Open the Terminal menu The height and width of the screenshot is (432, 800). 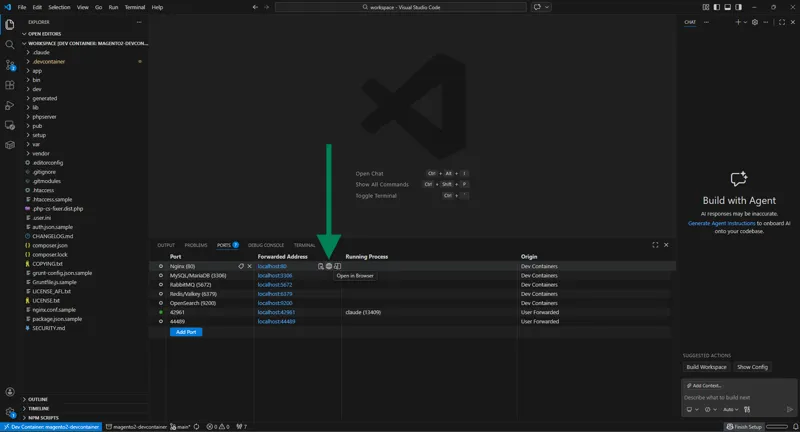pos(135,7)
